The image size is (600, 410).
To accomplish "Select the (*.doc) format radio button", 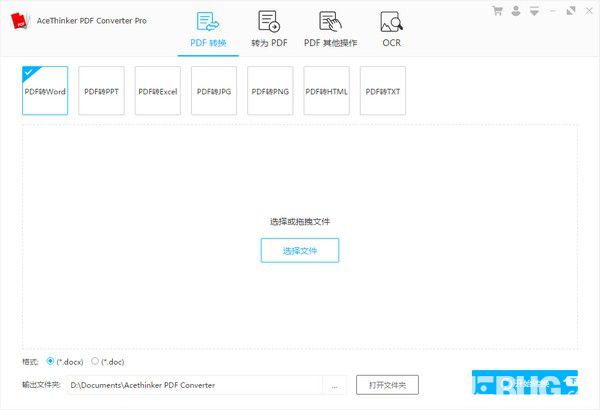I will (x=95, y=361).
